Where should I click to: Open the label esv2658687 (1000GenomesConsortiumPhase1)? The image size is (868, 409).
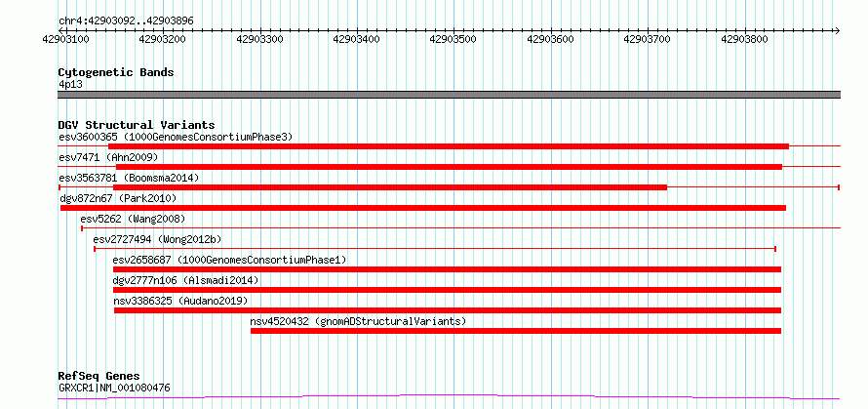[x=230, y=260]
